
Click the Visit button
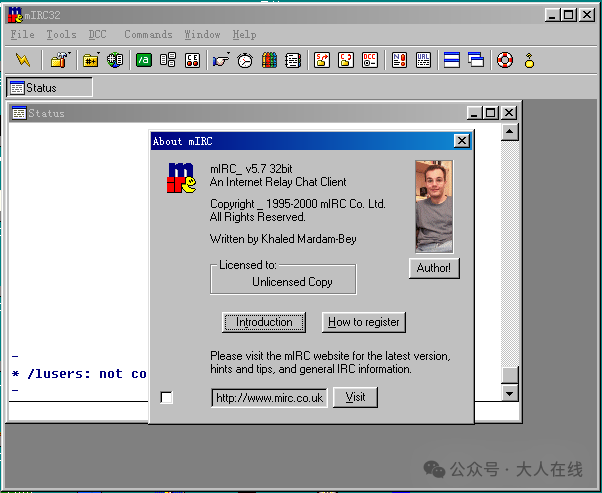[355, 397]
